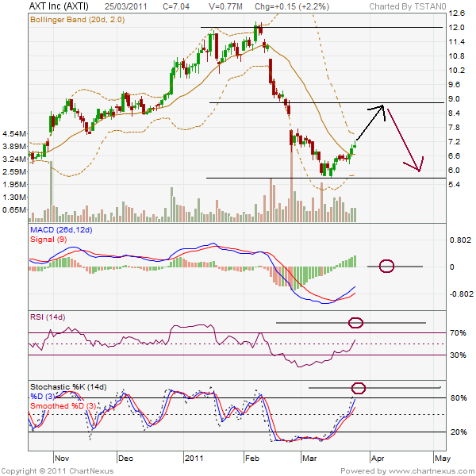Click the RSI (14d) legend label
The height and width of the screenshot is (476, 476).
tap(48, 317)
